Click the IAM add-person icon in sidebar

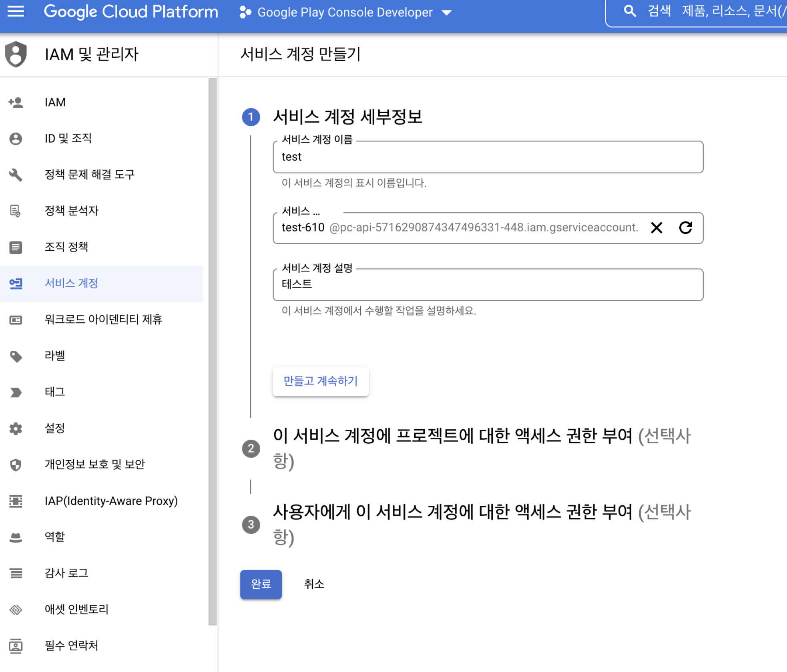tap(16, 103)
